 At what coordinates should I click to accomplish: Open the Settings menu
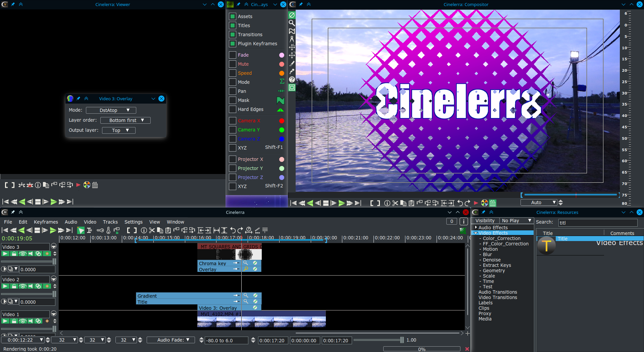pyautogui.click(x=133, y=222)
